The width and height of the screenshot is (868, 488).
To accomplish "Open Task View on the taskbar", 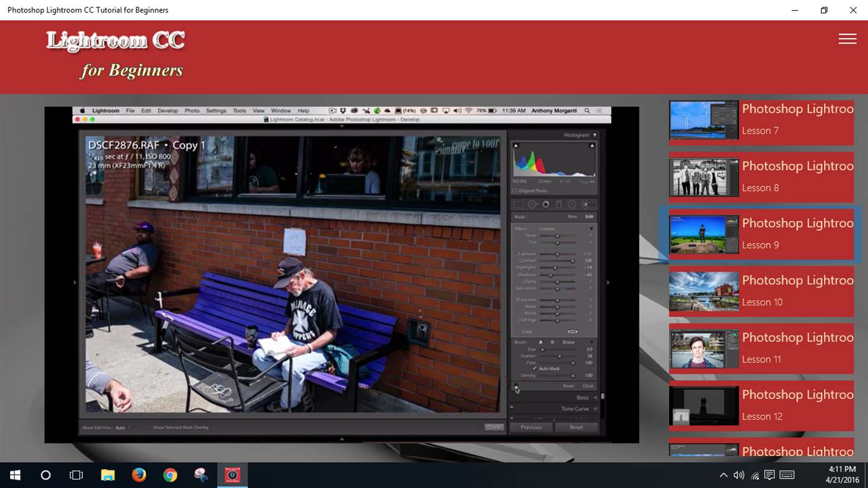I will tap(76, 475).
